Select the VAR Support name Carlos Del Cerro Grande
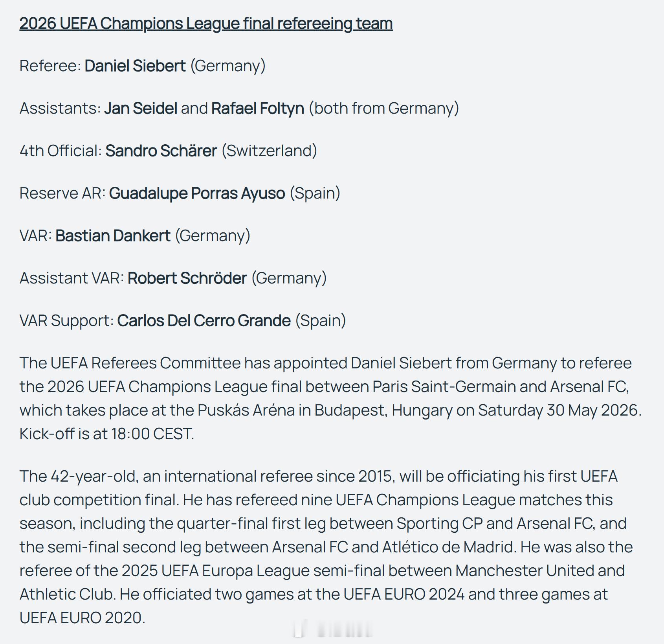 pos(204,320)
